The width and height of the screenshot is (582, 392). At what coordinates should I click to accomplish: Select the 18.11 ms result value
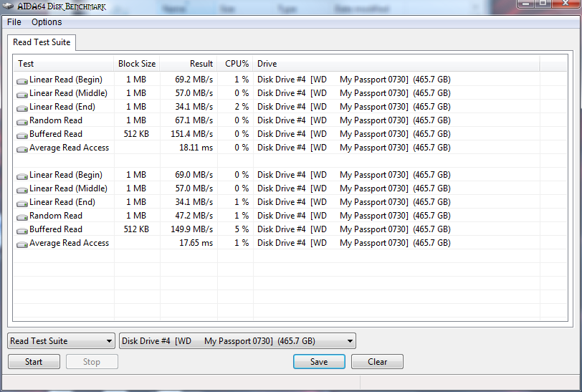(x=196, y=148)
